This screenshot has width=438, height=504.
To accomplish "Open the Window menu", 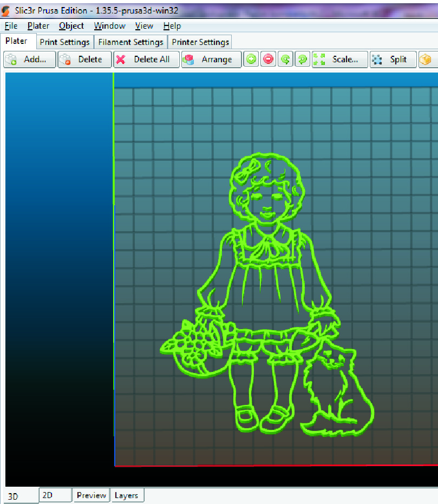I will tap(109, 26).
